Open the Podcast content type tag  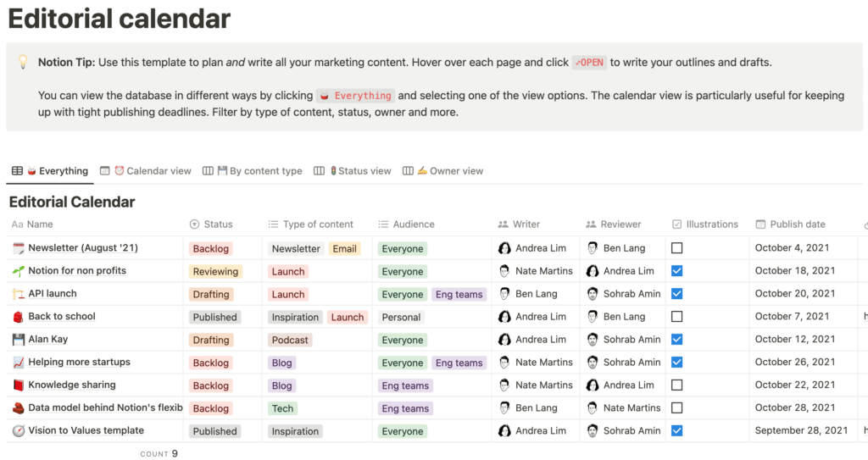click(x=290, y=340)
